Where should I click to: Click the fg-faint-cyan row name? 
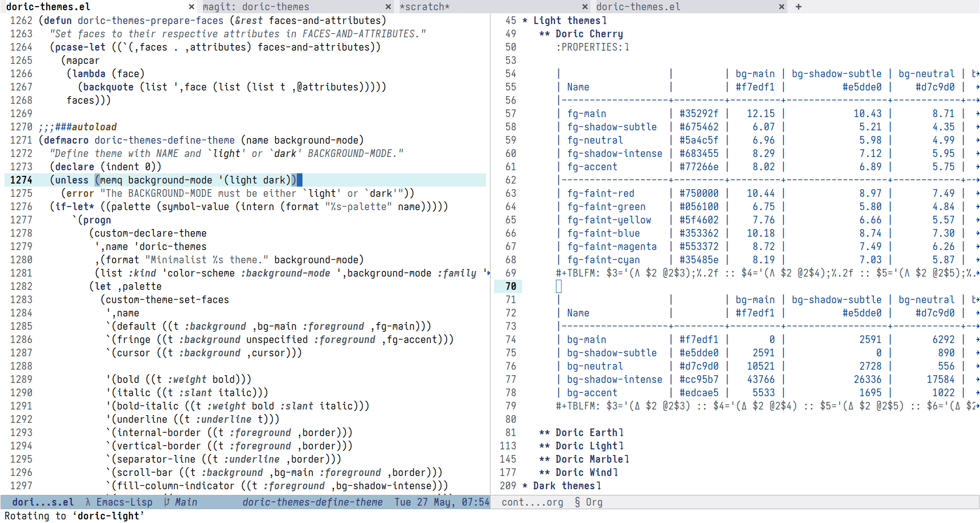603,260
